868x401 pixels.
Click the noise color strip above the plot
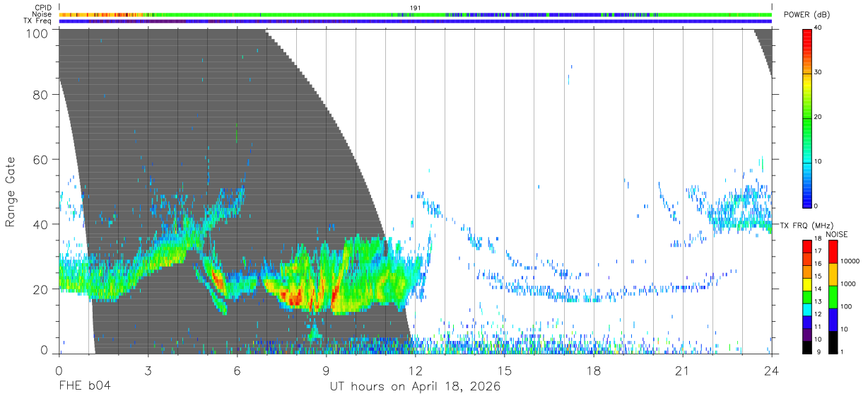coord(415,14)
